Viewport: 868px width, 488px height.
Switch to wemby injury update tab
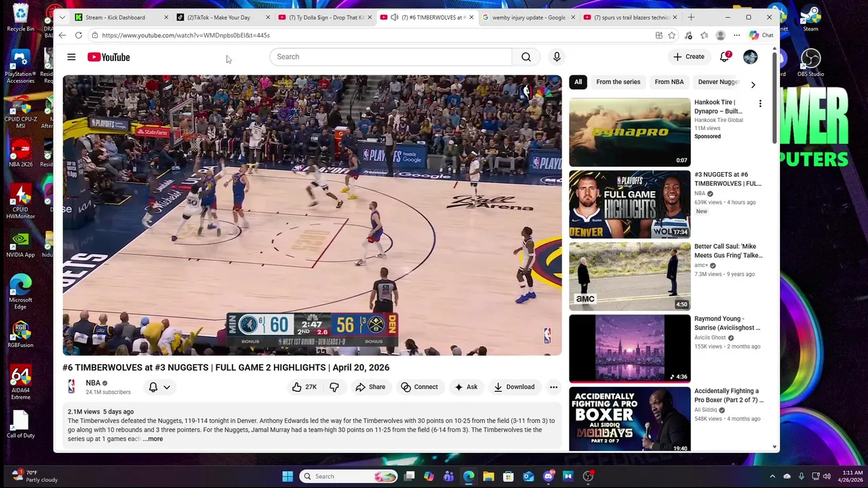[528, 18]
